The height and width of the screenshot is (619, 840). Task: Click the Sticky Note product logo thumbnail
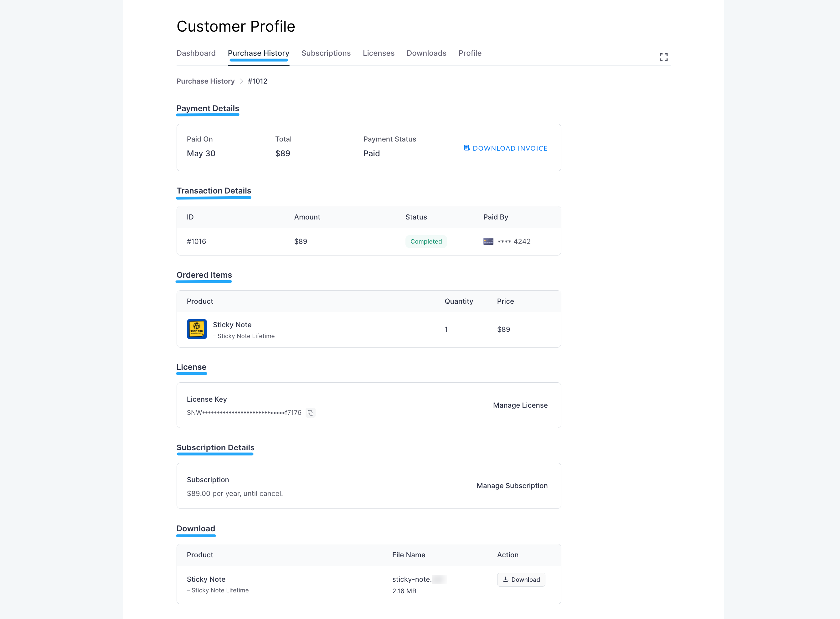tap(197, 329)
